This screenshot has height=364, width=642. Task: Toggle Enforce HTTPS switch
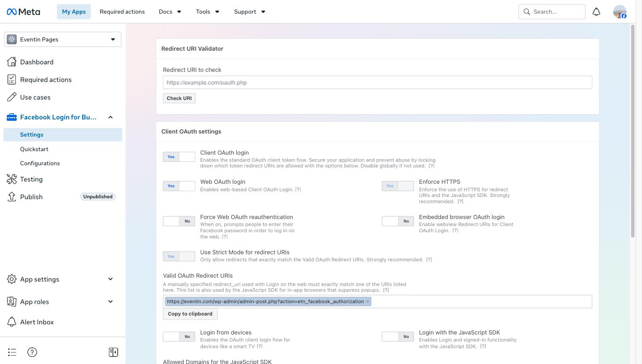point(398,186)
